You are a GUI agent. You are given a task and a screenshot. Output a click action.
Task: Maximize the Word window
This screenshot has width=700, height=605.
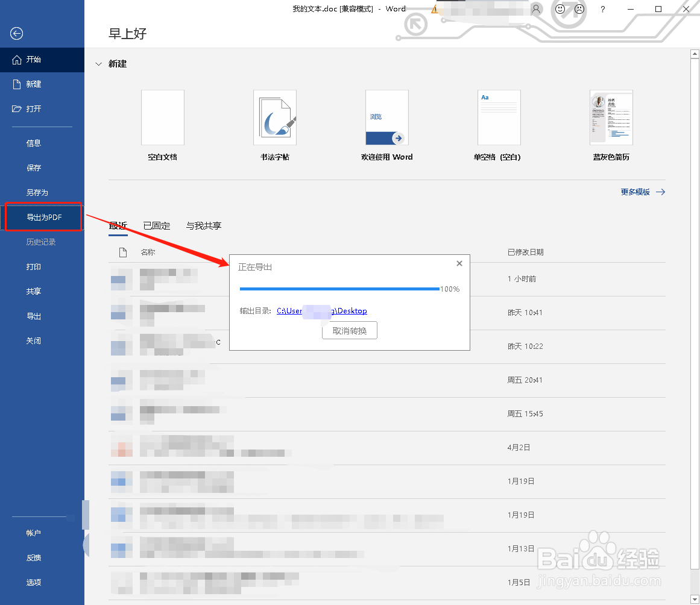click(658, 9)
